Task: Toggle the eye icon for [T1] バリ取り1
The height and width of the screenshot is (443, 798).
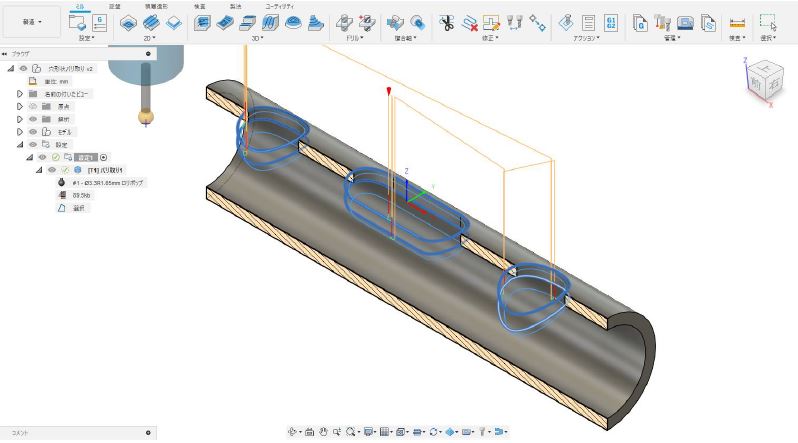Action: pos(53,170)
